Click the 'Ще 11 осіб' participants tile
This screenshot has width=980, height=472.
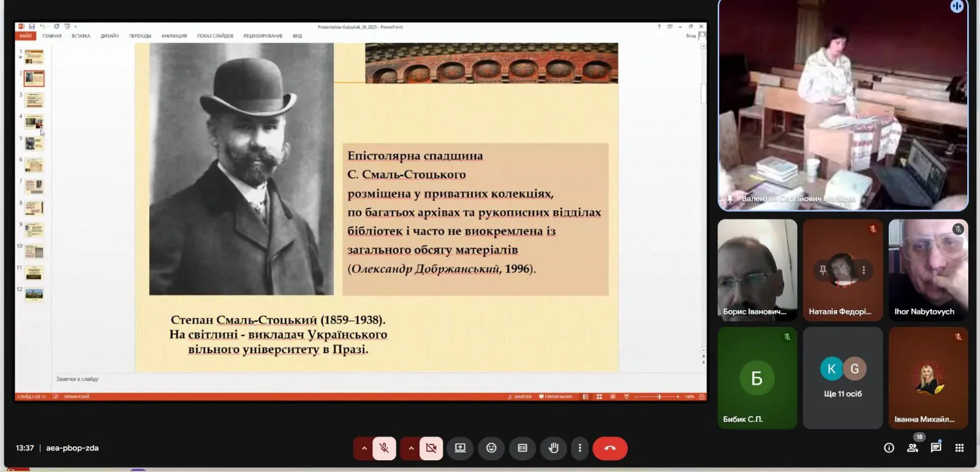[843, 378]
